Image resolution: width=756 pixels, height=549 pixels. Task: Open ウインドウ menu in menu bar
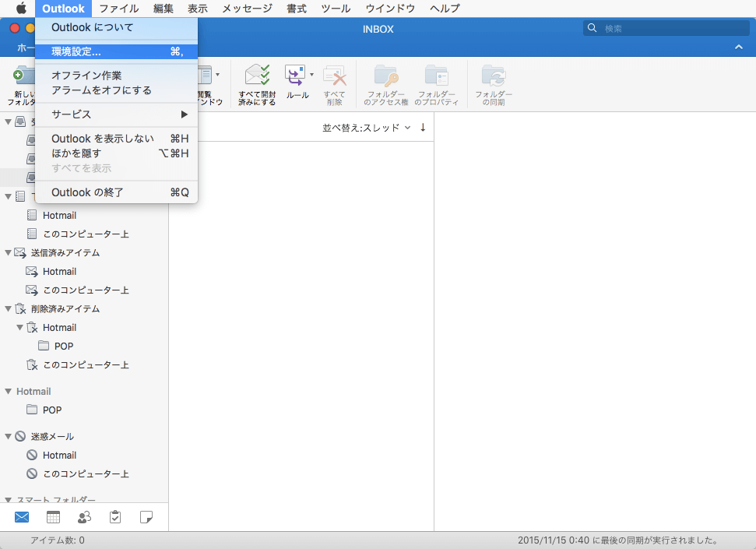pos(390,9)
